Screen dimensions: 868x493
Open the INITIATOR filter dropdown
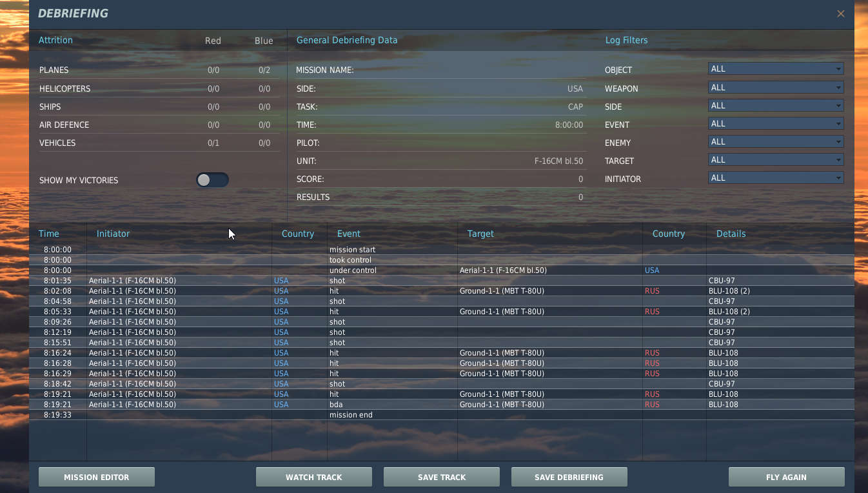776,178
